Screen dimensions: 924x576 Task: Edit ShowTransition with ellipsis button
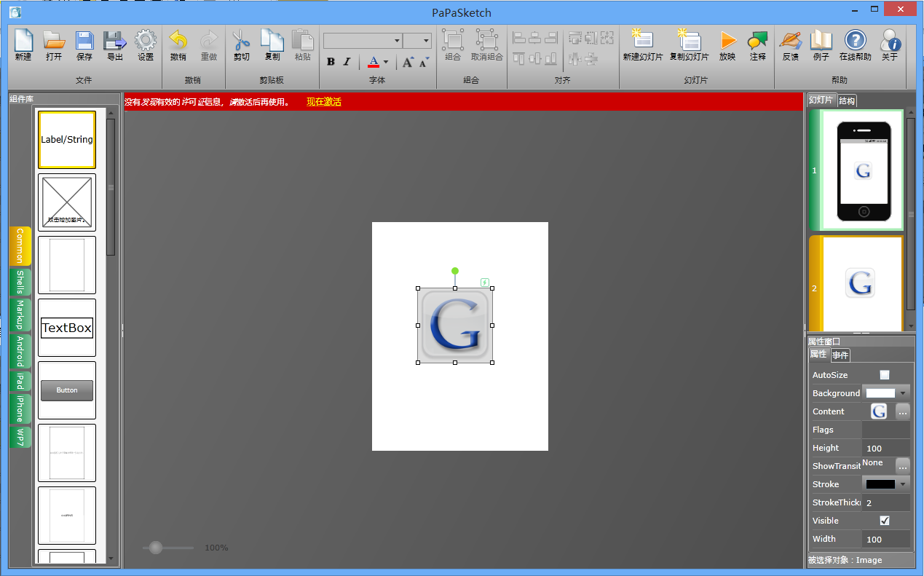point(903,466)
